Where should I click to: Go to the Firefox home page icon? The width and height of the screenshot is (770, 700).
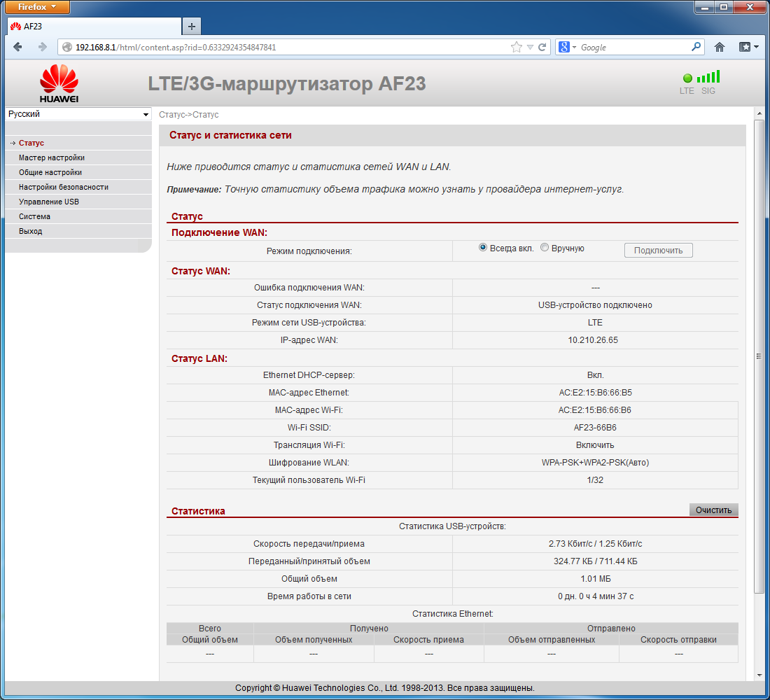[x=720, y=47]
